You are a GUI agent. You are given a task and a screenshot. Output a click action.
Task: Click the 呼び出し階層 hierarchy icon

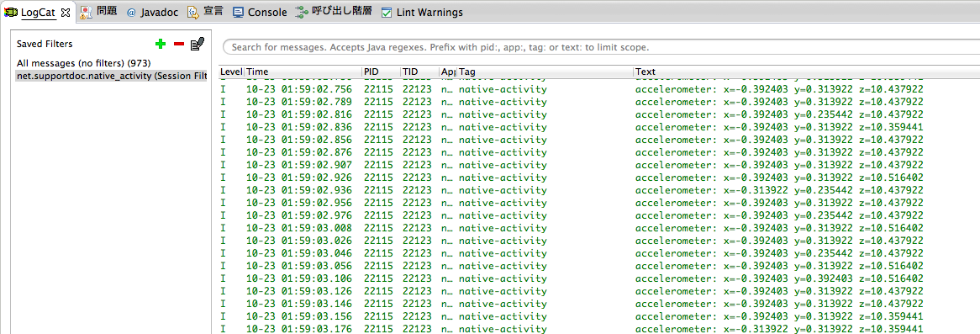[x=303, y=12]
